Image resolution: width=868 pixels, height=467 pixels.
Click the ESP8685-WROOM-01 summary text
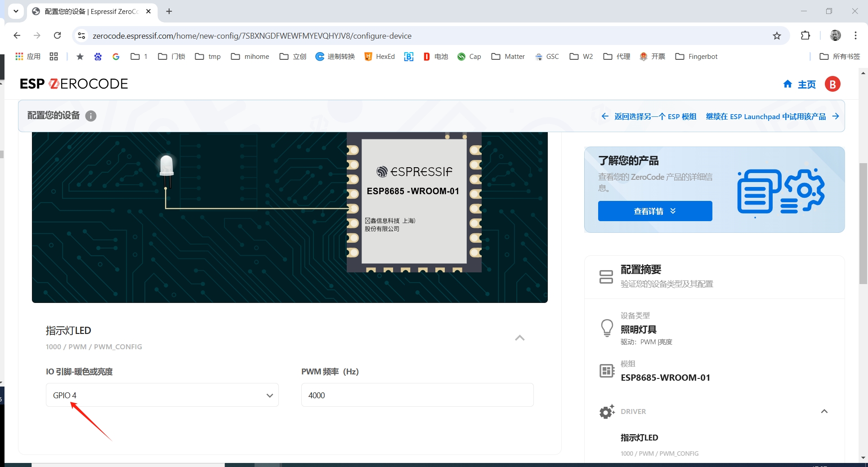[665, 378]
